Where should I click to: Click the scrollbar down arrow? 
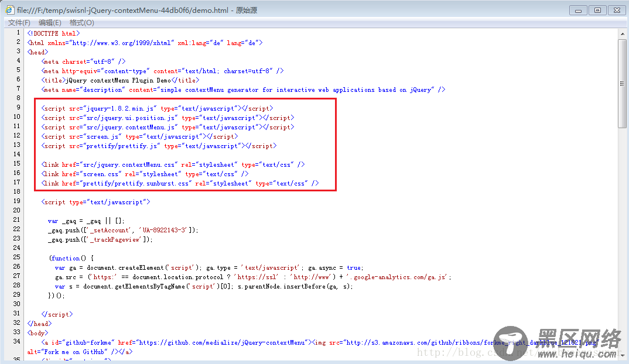(x=622, y=355)
